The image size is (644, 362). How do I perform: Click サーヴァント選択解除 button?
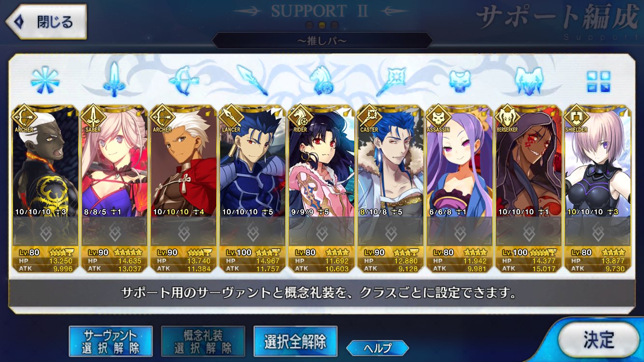point(111,341)
